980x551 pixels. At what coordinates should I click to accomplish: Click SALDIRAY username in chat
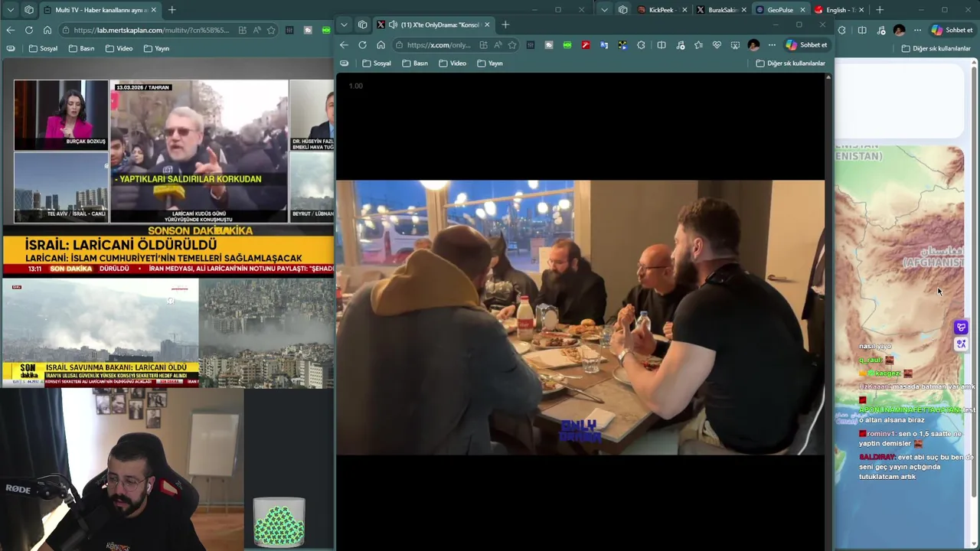coord(877,457)
